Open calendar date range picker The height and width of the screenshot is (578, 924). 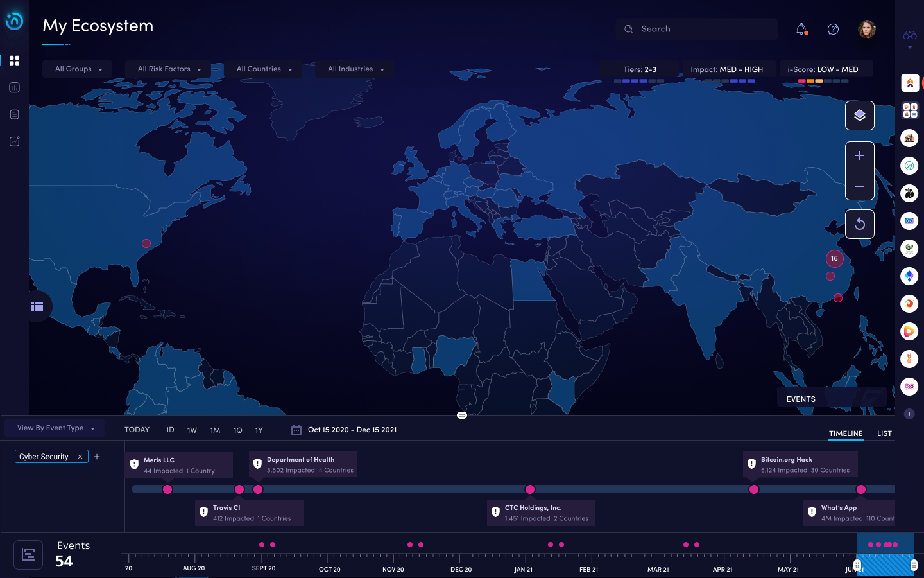coord(296,430)
